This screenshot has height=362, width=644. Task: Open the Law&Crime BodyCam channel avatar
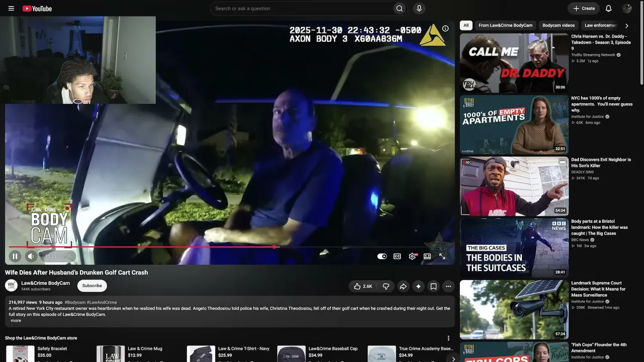(x=11, y=286)
